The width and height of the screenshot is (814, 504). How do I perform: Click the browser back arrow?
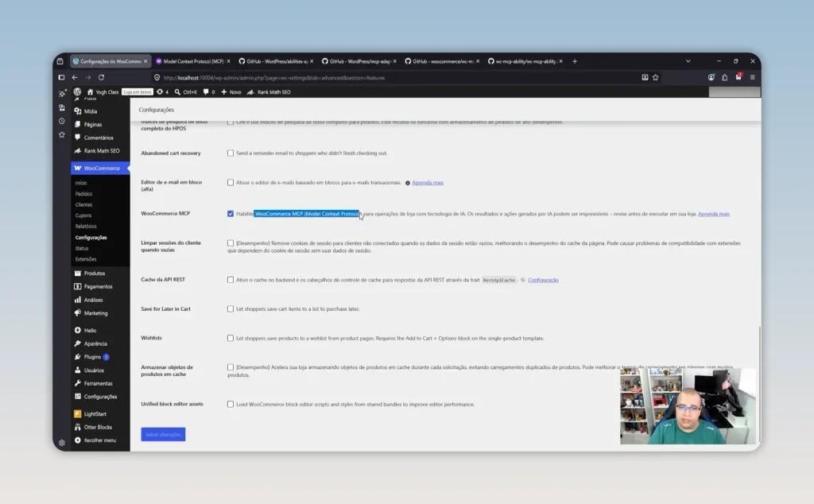pyautogui.click(x=75, y=77)
